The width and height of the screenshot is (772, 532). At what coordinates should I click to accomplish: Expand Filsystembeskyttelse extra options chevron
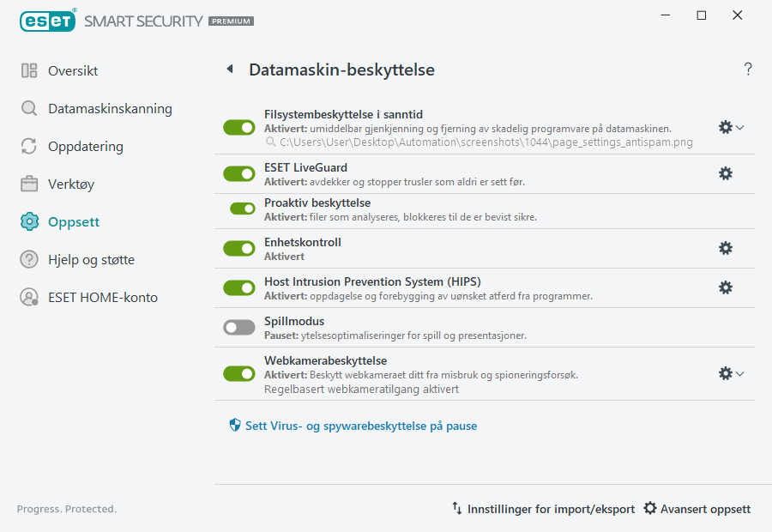[741, 126]
